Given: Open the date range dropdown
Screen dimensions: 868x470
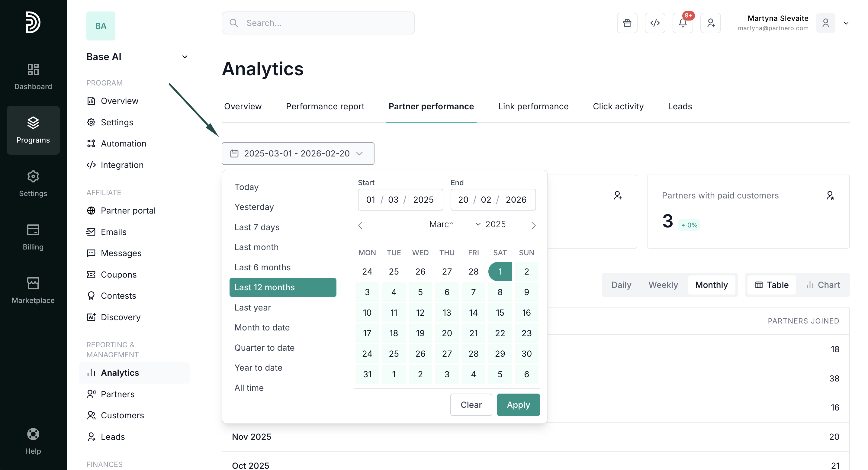Looking at the screenshot, I should pos(298,154).
